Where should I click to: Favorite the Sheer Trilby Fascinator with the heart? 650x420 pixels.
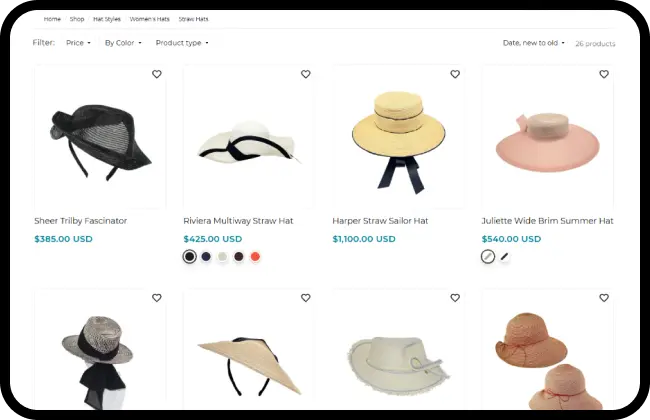point(156,74)
